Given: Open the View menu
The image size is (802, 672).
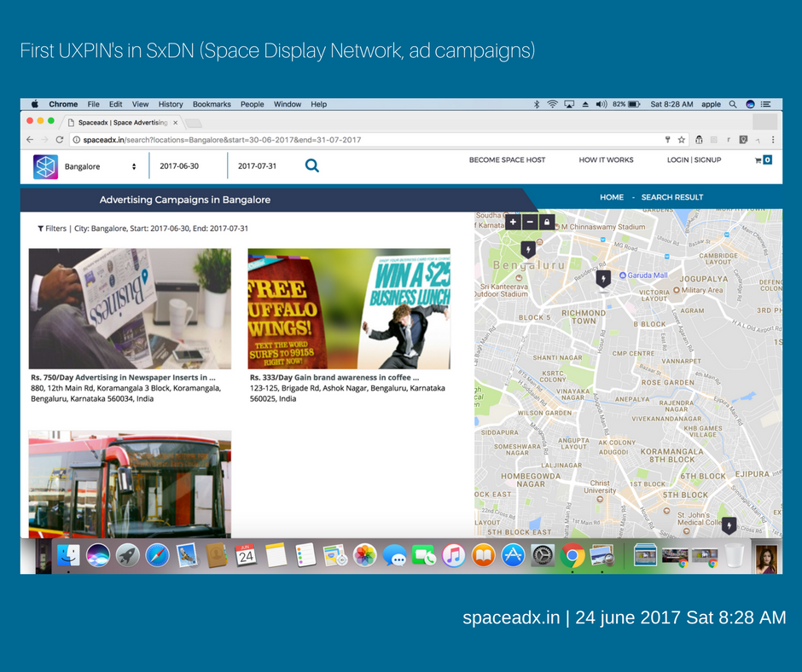Looking at the screenshot, I should (x=140, y=104).
